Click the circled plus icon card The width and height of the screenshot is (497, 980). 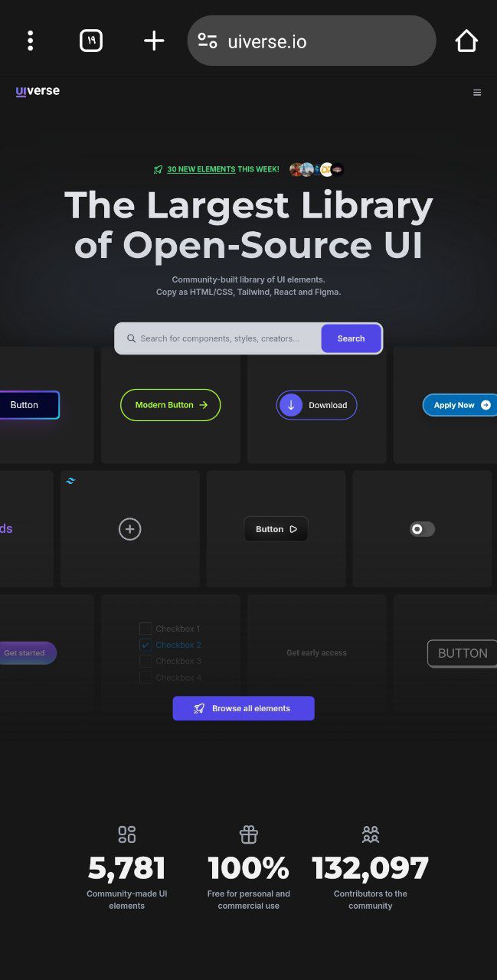point(130,529)
